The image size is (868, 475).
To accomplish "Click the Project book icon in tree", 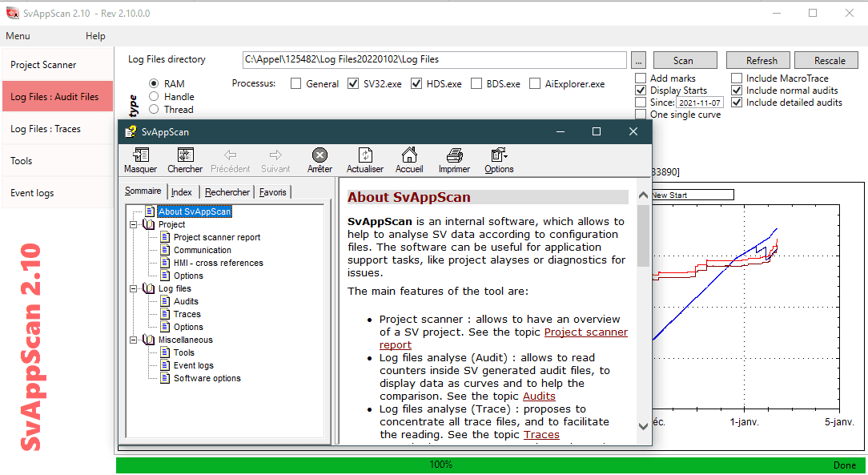I will click(148, 224).
